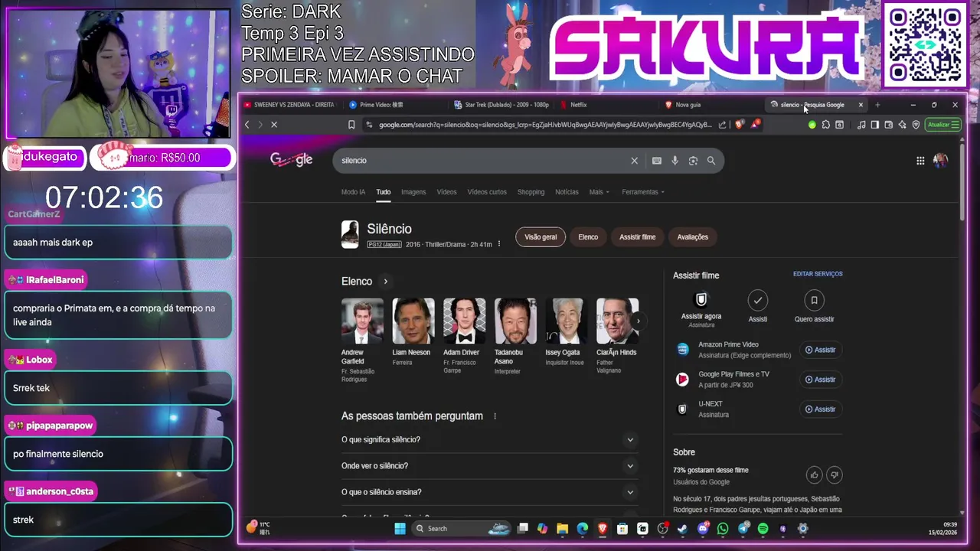Click the Elenco chip button

click(x=588, y=237)
